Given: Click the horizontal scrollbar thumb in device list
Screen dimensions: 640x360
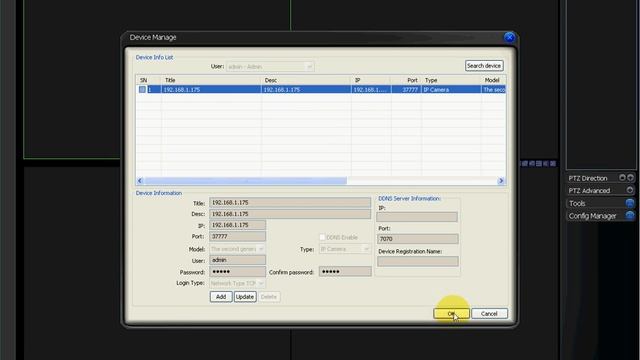Looking at the screenshot, I should coord(246,180).
